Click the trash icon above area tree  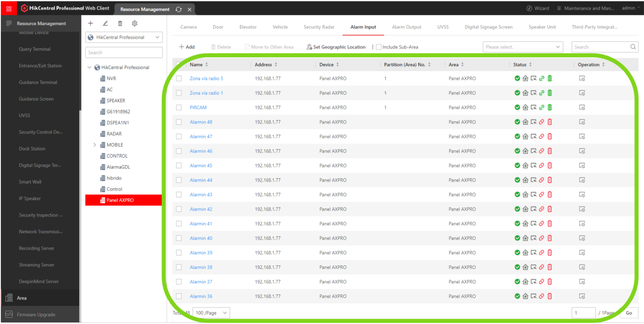120,23
